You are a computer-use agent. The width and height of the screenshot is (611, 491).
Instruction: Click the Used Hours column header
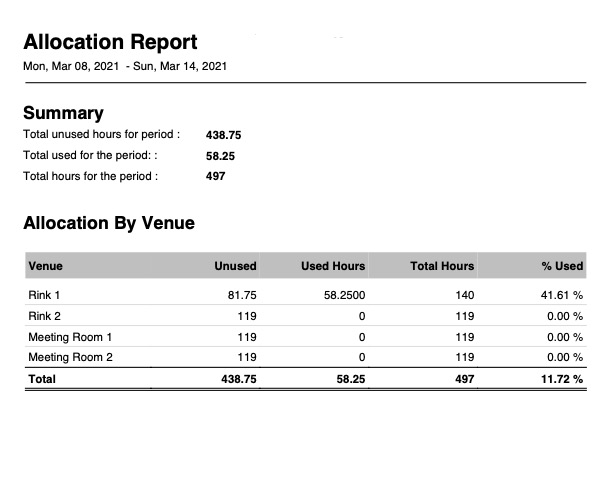333,266
